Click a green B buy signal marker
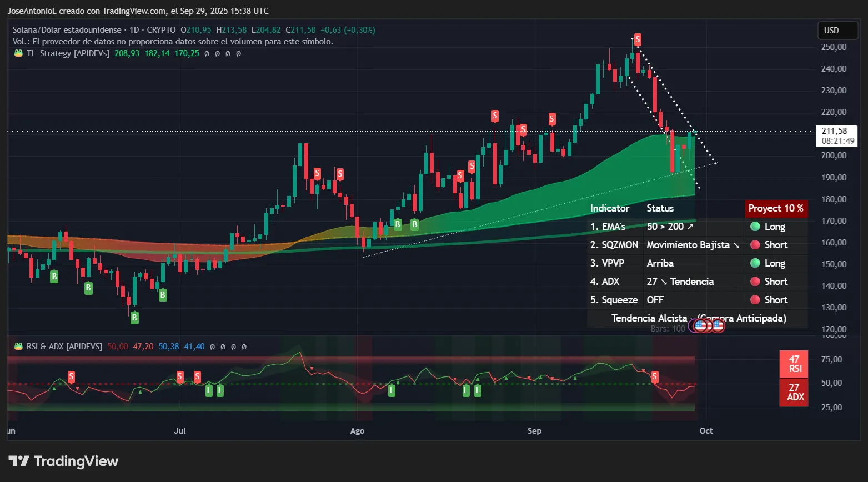Viewport: 868px width, 482px height. click(x=398, y=224)
